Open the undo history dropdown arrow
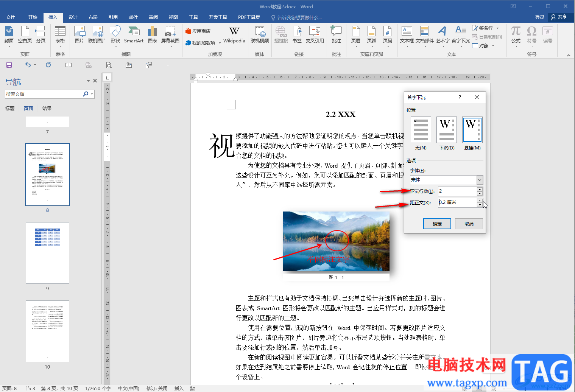Image resolution: width=575 pixels, height=392 pixels. point(35,65)
